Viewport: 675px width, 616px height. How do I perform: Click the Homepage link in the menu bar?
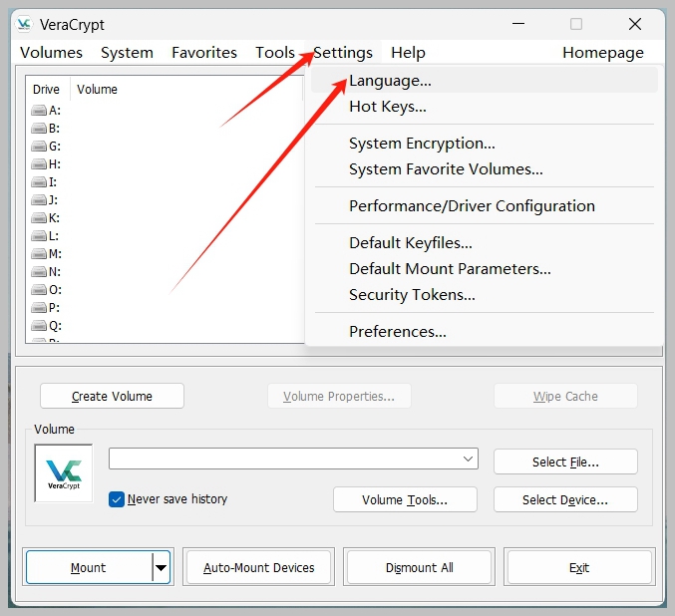[x=602, y=53]
